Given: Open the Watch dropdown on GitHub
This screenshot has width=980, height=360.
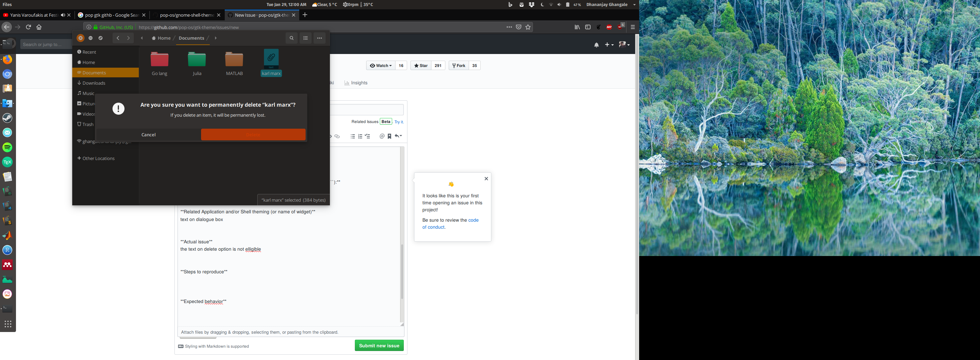Looking at the screenshot, I should 380,65.
